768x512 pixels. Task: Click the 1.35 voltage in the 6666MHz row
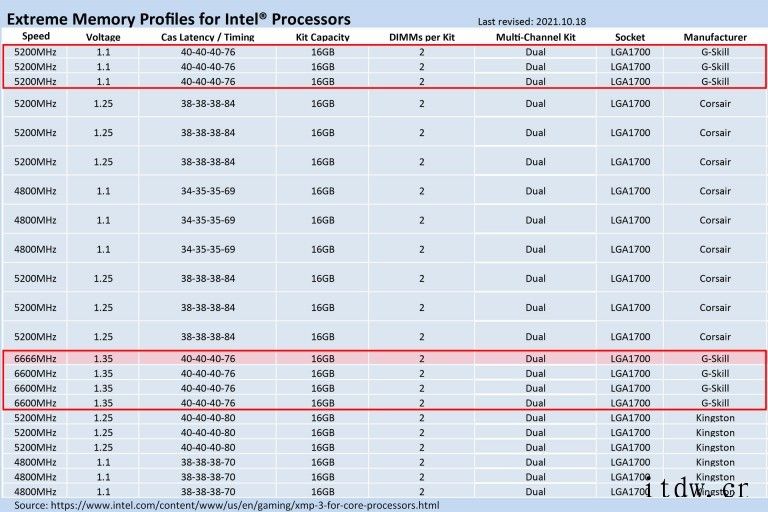point(103,359)
